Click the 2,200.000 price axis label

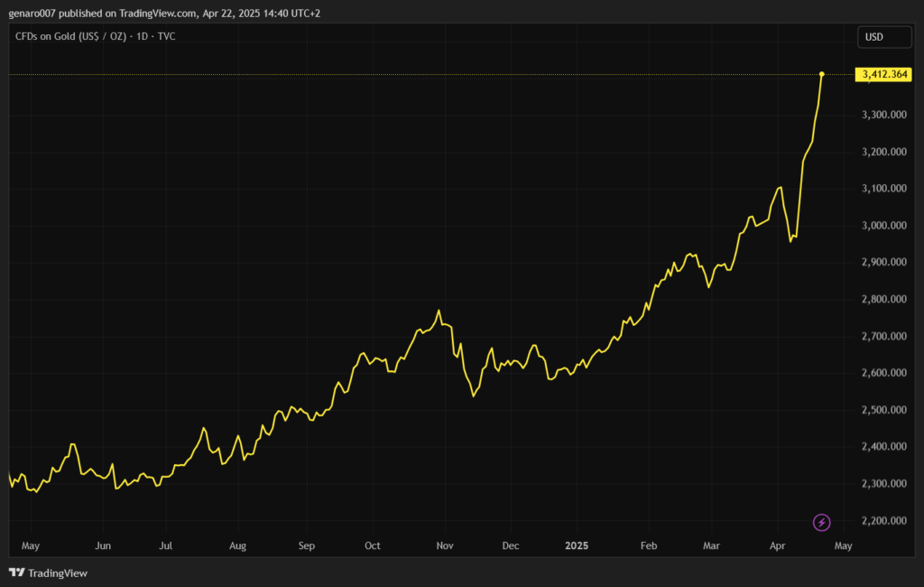[884, 521]
